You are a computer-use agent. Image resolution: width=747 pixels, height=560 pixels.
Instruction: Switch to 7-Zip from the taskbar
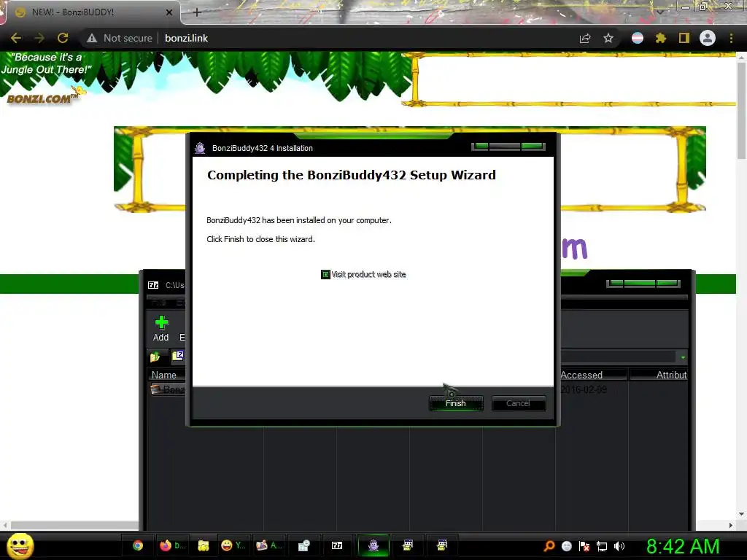(337, 545)
